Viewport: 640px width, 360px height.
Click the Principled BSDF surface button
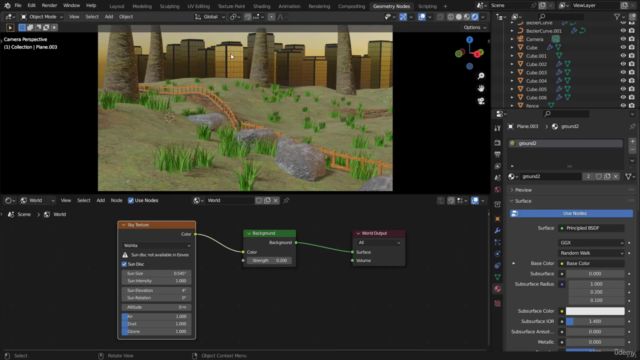591,228
